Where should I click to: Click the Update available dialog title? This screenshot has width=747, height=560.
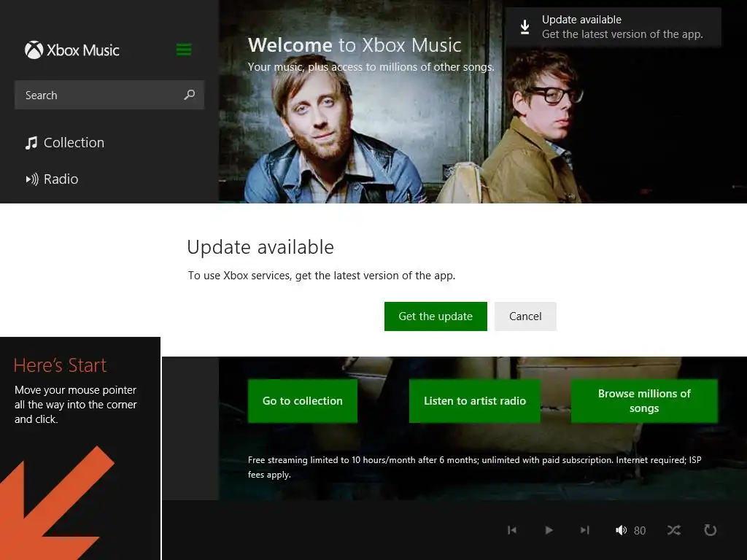(x=260, y=247)
